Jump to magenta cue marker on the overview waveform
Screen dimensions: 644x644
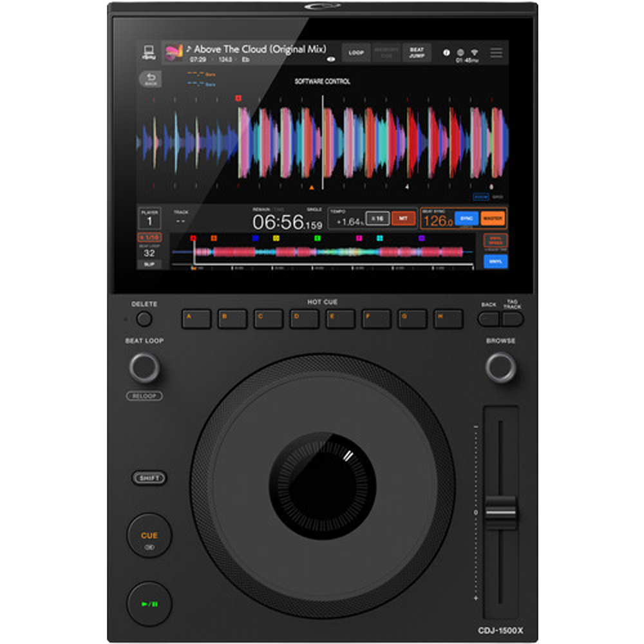[x=359, y=238]
